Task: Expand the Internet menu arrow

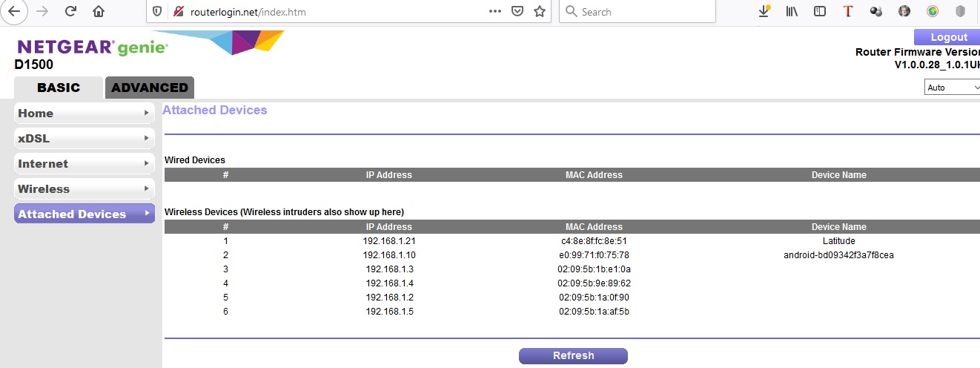Action: pos(147,163)
